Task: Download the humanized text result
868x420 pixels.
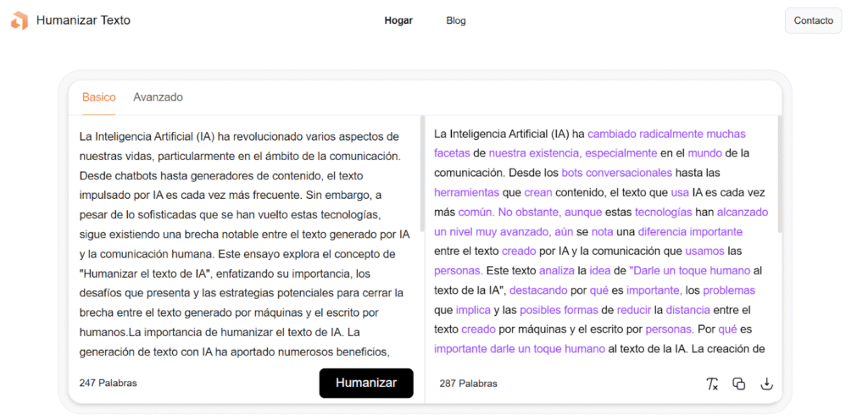Action: tap(766, 384)
